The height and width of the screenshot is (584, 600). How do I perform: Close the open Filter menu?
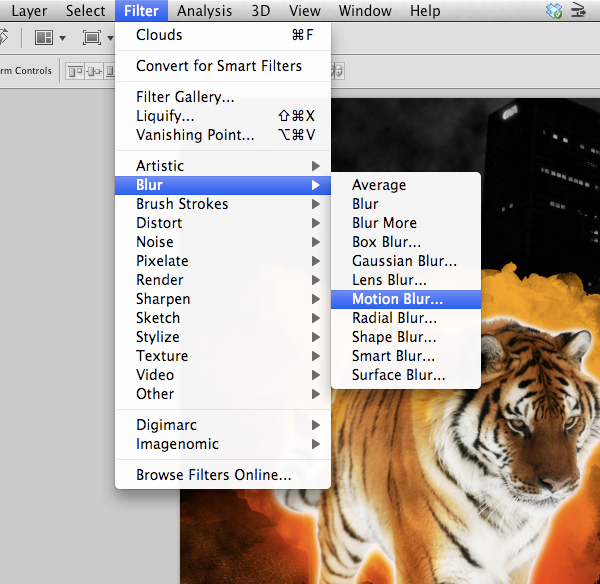[x=141, y=11]
